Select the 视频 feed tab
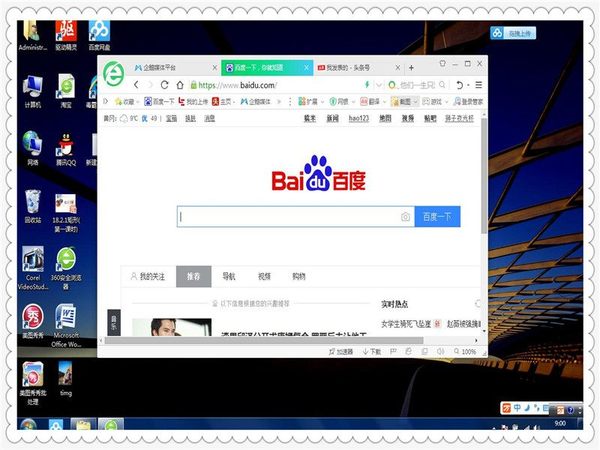The height and width of the screenshot is (450, 600). point(264,276)
